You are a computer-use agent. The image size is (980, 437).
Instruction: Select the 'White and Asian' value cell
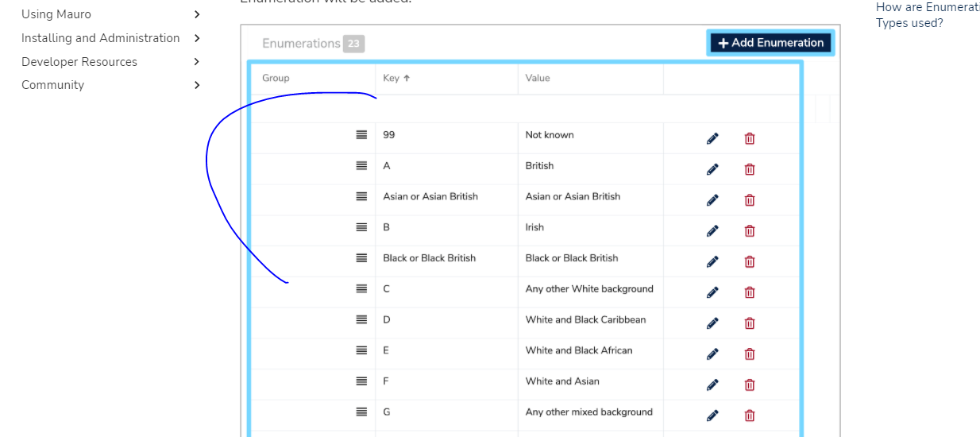pos(562,381)
